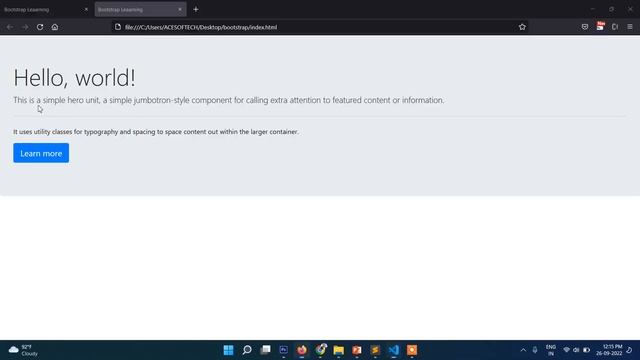Viewport: 640px width, 360px height.
Task: Open the sidebar extension icon beside menu
Action: (615, 27)
